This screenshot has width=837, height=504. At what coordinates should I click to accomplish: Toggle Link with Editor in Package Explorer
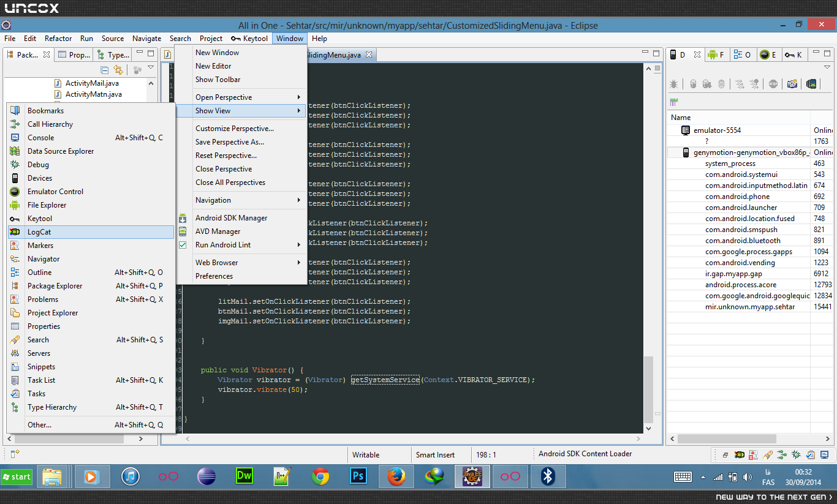point(118,70)
